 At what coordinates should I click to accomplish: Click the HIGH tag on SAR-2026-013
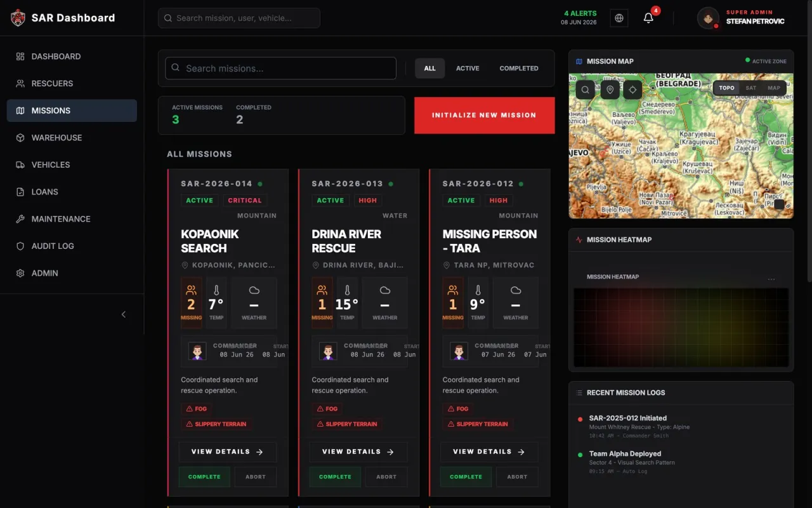click(x=368, y=200)
